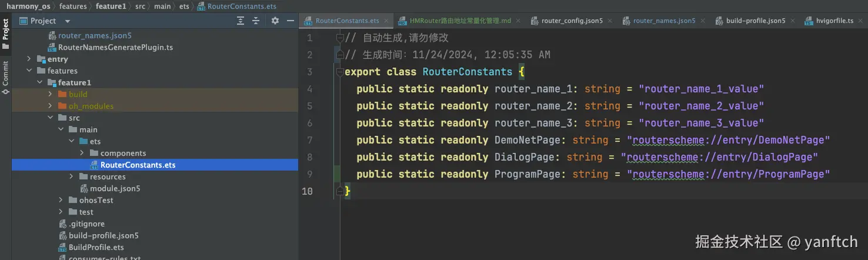Switch to the RouterConstants.ets editor tab
The width and height of the screenshot is (868, 260).
tap(347, 21)
